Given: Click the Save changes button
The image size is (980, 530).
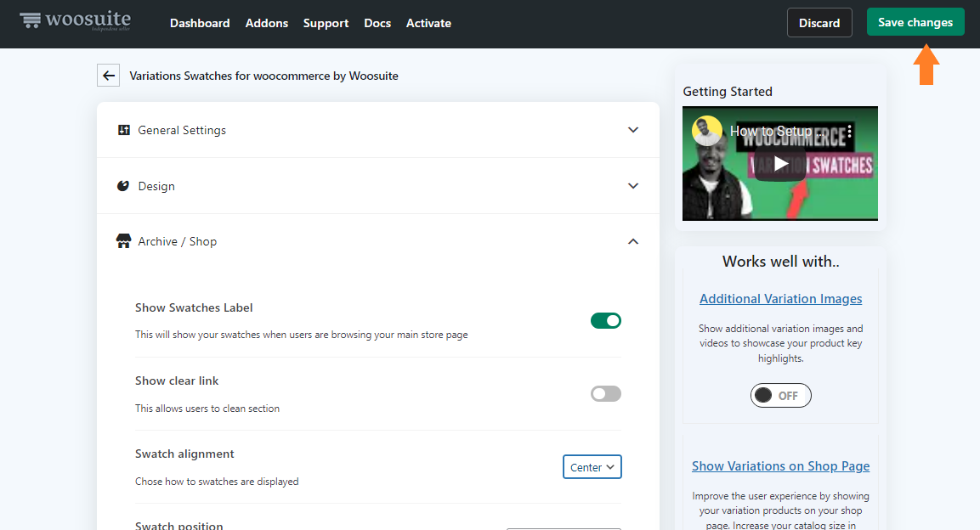Looking at the screenshot, I should [x=915, y=22].
